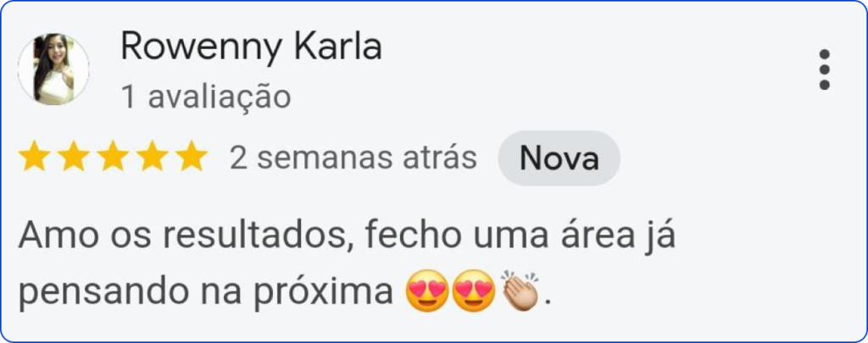This screenshot has height=343, width=868.
Task: Open the Rowenny Karla reviewer name link
Action: (x=251, y=47)
